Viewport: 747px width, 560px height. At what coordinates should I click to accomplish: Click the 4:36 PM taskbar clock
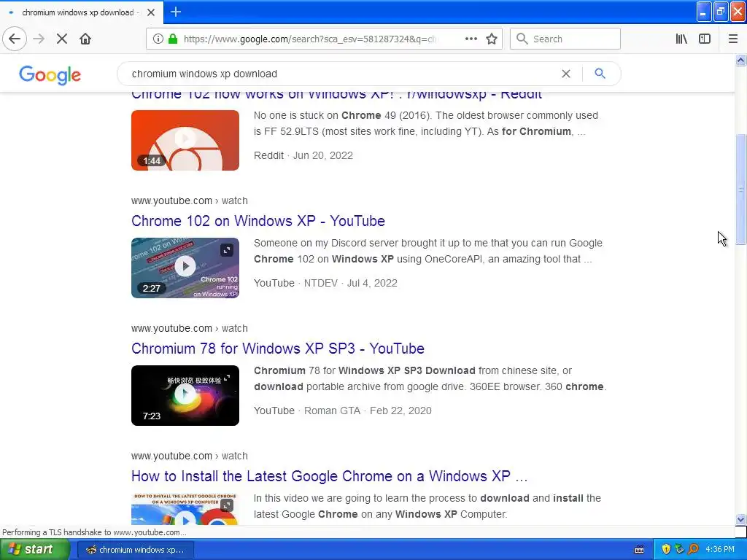point(720,550)
